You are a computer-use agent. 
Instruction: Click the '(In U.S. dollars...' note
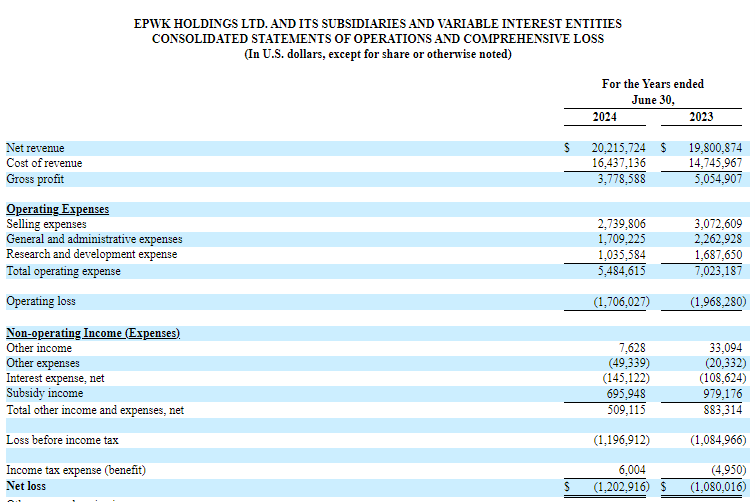378,54
